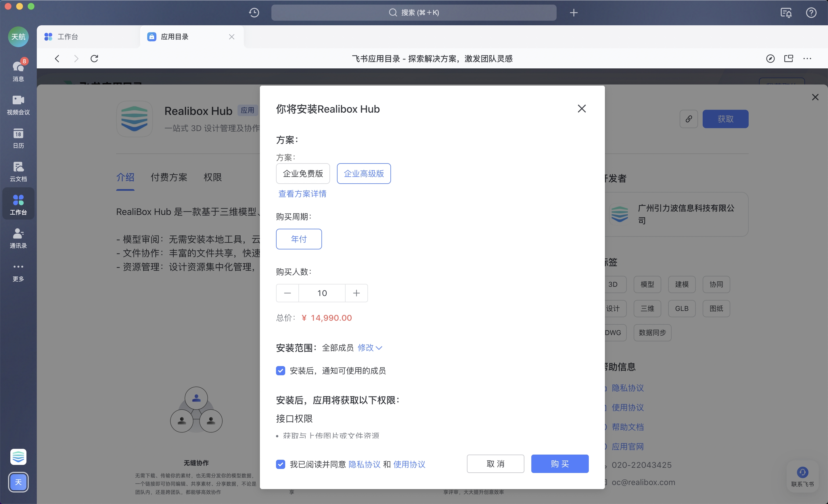Open the Realibox Hub shortcut in sidebar bottom
Screen dimensions: 828x504
(18, 457)
